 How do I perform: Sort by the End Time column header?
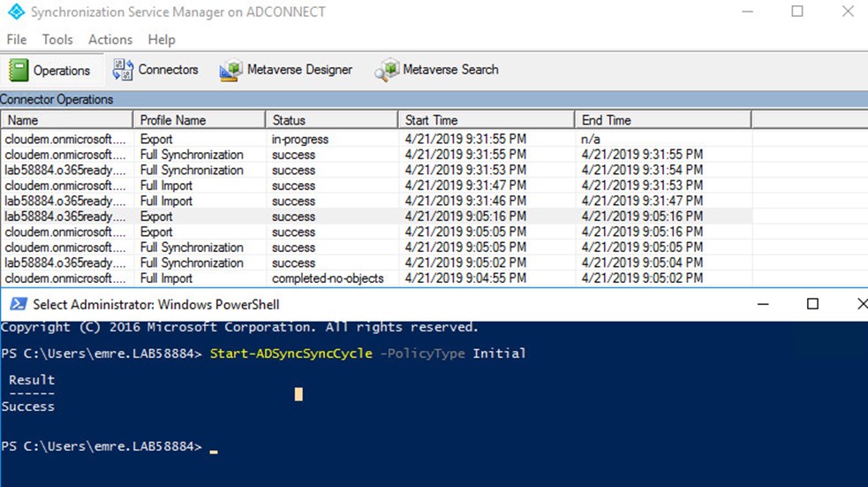point(663,119)
